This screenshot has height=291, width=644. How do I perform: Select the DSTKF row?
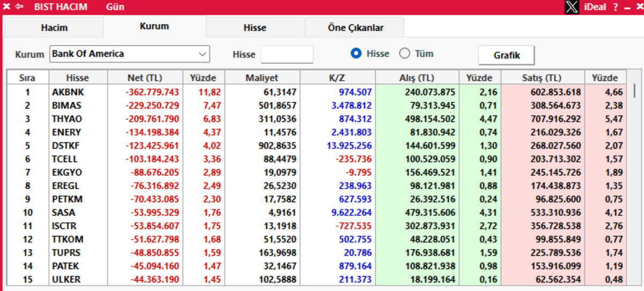pyautogui.click(x=317, y=146)
